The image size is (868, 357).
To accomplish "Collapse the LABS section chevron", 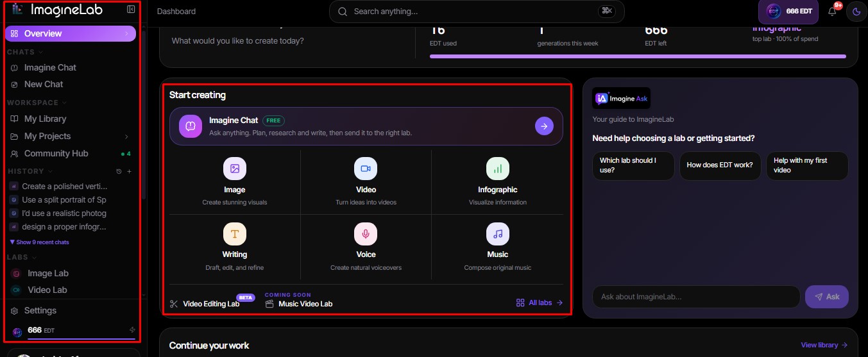I will click(x=34, y=257).
